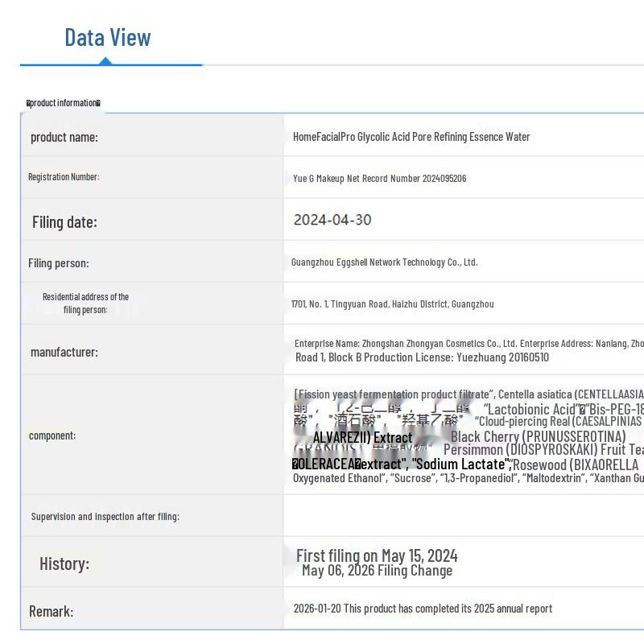
Task: Click the 'Registration Number:' label
Action: pyautogui.click(x=64, y=176)
